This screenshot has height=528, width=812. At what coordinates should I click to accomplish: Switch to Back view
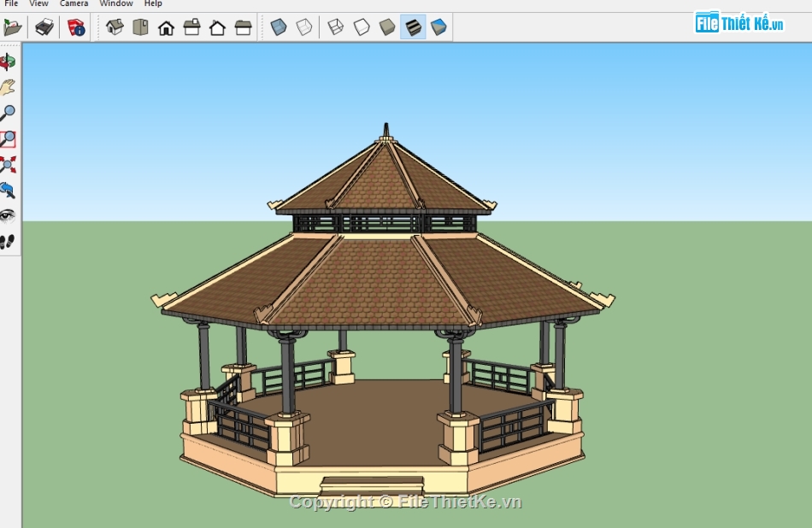click(x=217, y=27)
